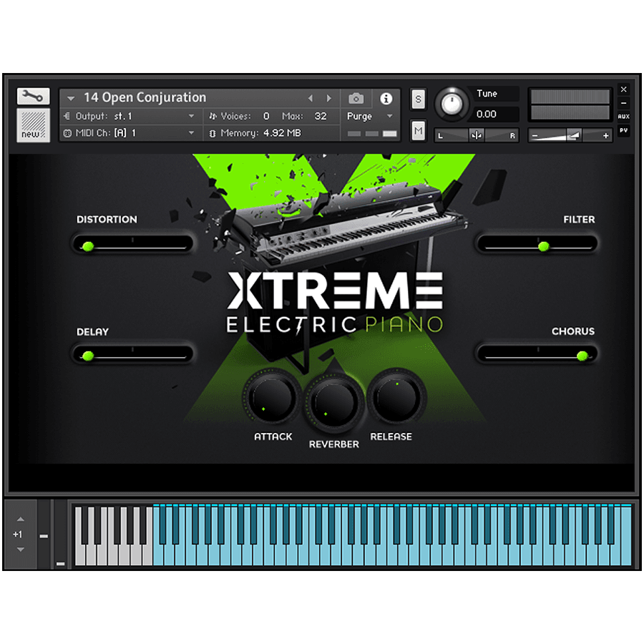644x644 pixels.
Task: Switch to the AUX sends view
Action: click(623, 115)
